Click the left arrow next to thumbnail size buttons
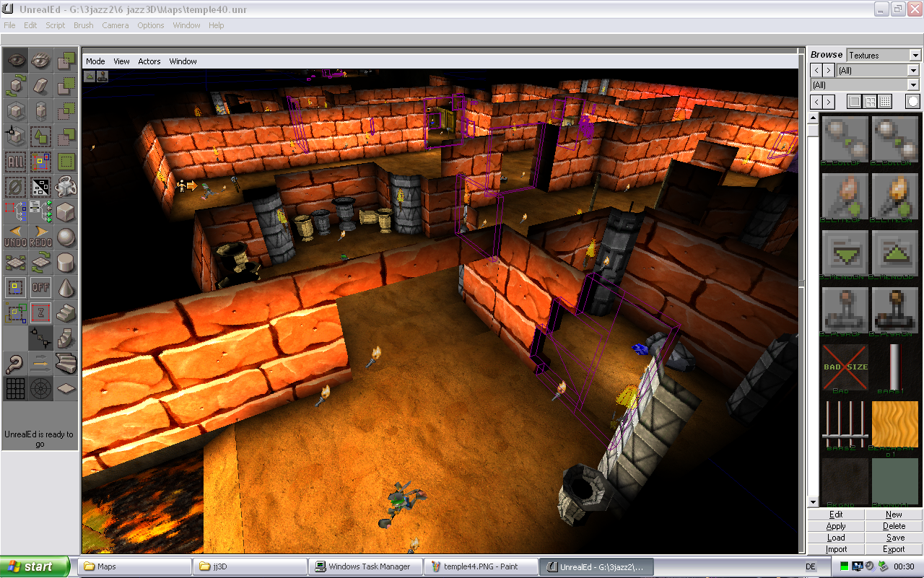 (x=816, y=102)
